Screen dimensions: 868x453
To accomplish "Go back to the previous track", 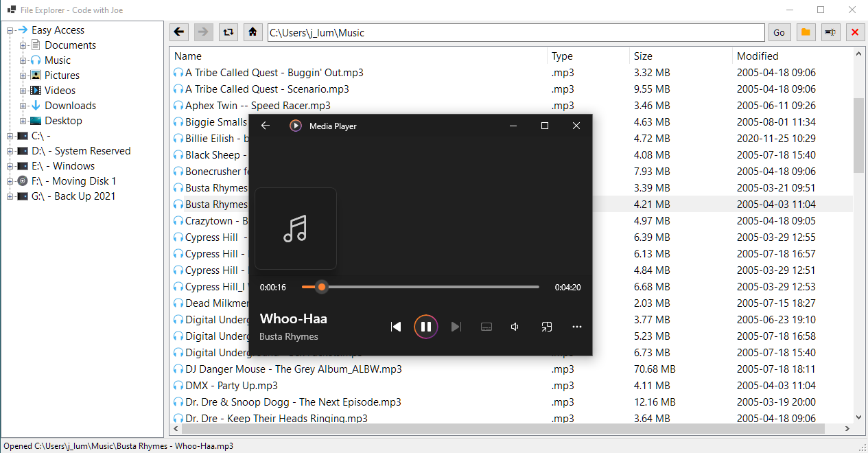I will [x=396, y=327].
